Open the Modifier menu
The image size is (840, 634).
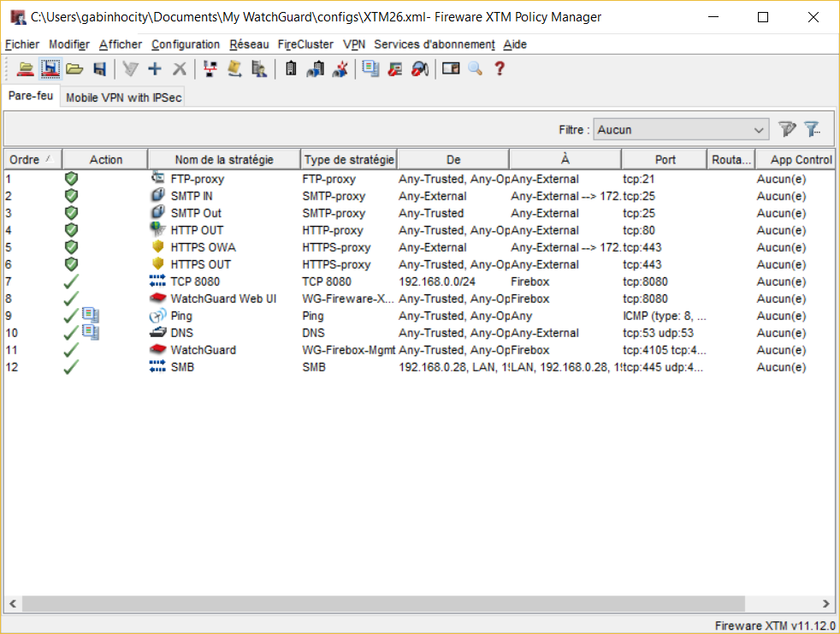click(69, 44)
